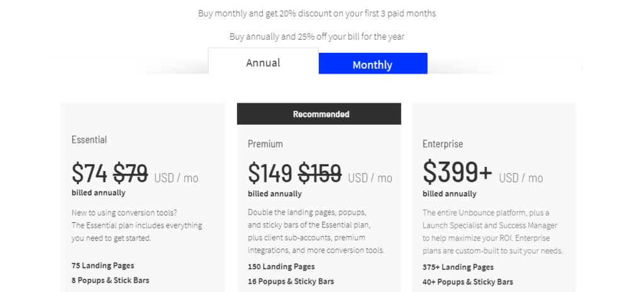
Task: Click 375+ Landing Pages in Enterprise plan
Action: click(458, 267)
